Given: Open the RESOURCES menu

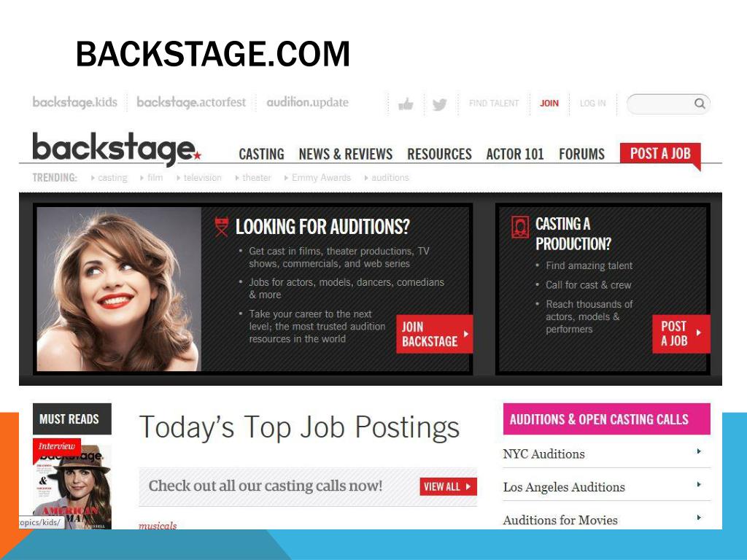Looking at the screenshot, I should [439, 155].
